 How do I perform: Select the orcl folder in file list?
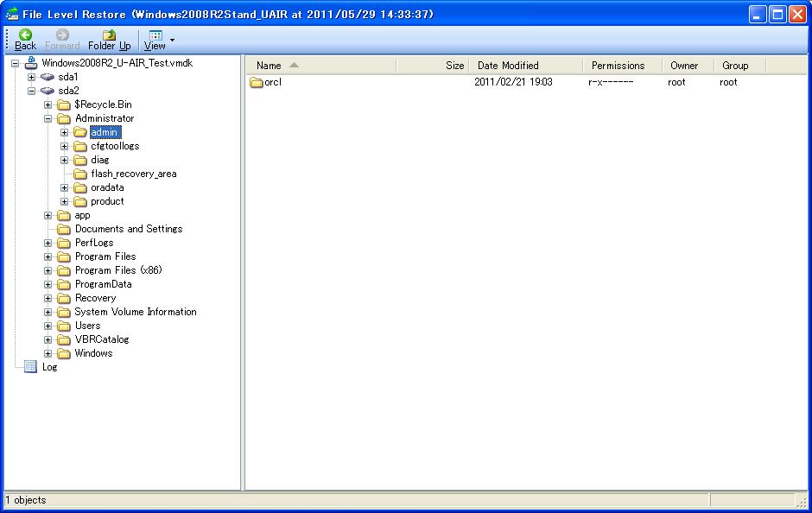[266, 82]
